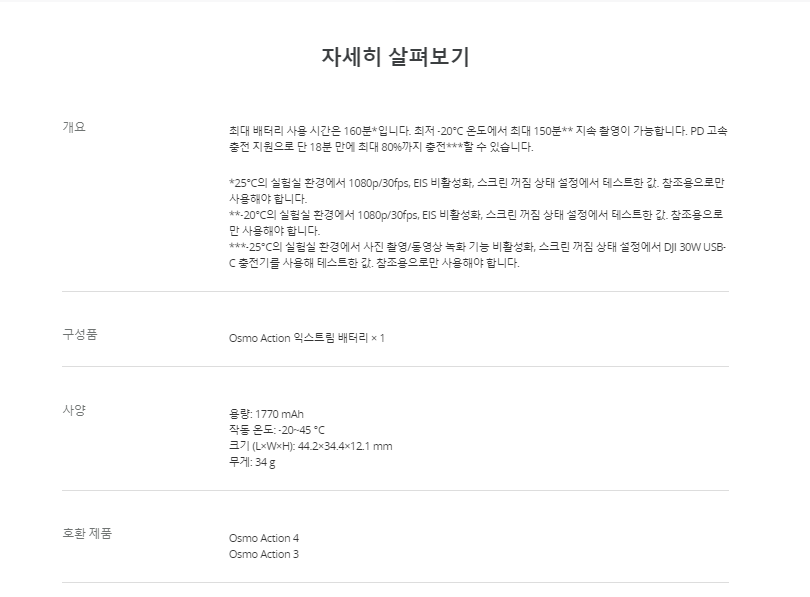This screenshot has height=597, width=810.
Task: Click the "용량: 1770 mAh" spec line
Action: pos(266,414)
